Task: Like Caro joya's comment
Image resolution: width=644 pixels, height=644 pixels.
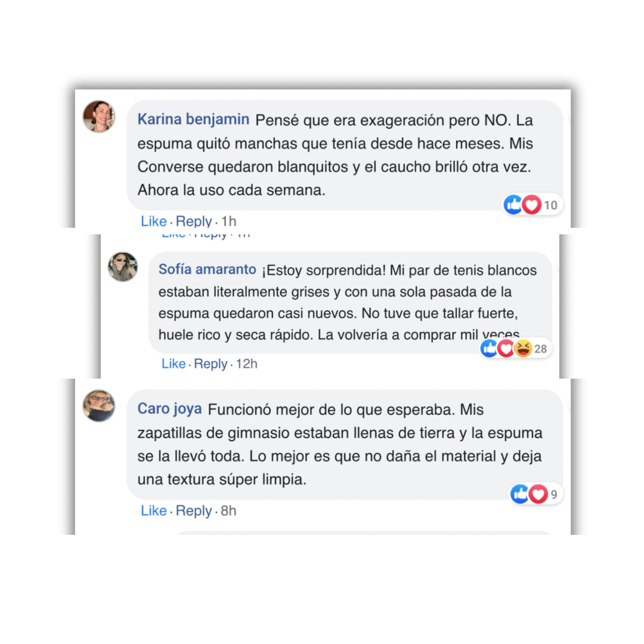Action: (x=154, y=510)
